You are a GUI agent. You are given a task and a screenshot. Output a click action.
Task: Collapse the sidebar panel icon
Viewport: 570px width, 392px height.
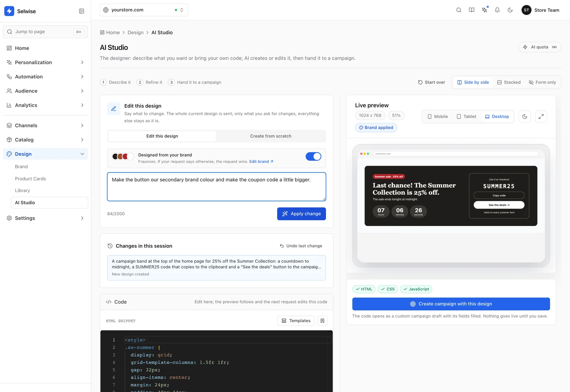[x=82, y=11]
